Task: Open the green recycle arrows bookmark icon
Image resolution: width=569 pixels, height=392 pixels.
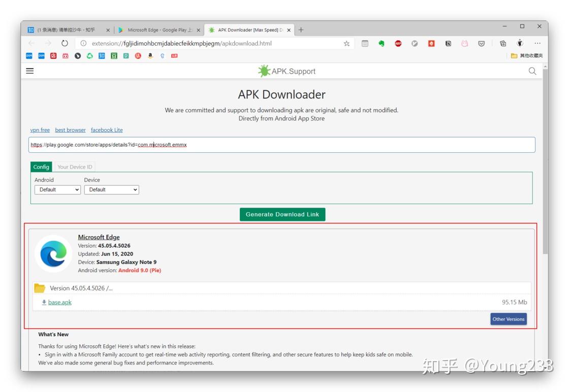Action: 89,56
